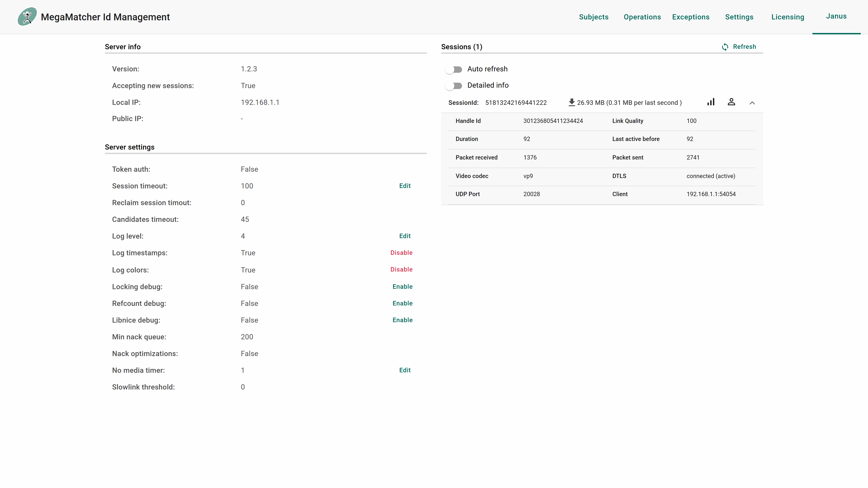
Task: Edit the Log level value
Action: [405, 236]
